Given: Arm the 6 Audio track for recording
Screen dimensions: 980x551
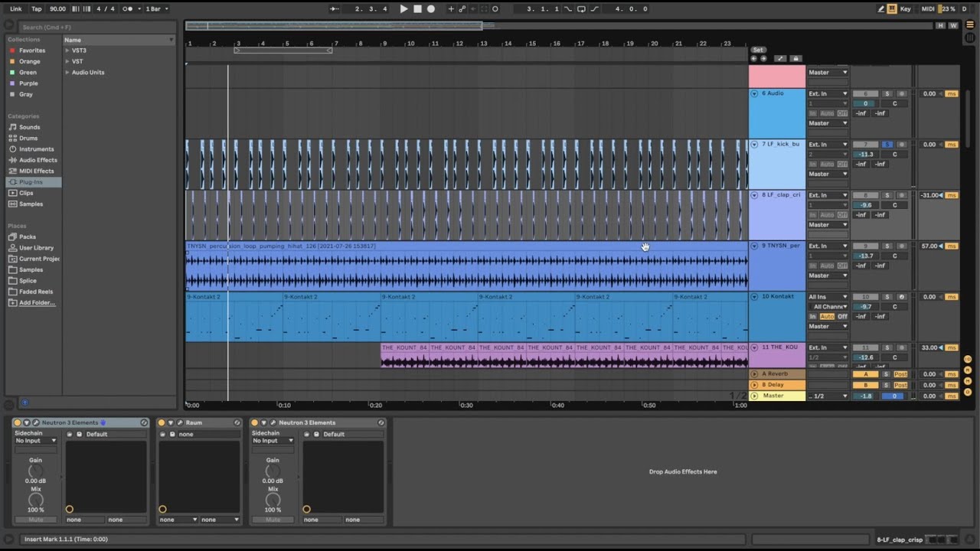Looking at the screenshot, I should 901,93.
